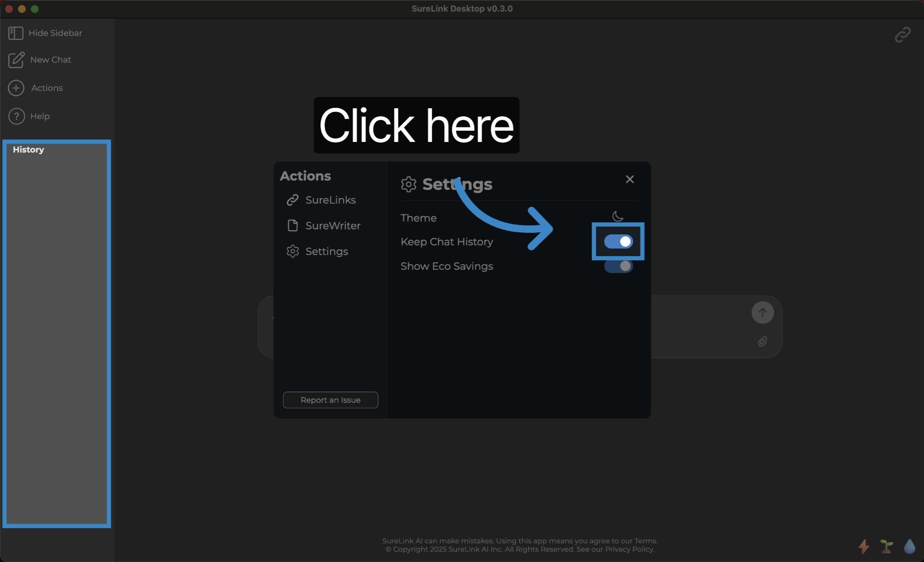Click the send arrow button in chat box
Viewport: 924px width, 562px height.
click(x=763, y=313)
